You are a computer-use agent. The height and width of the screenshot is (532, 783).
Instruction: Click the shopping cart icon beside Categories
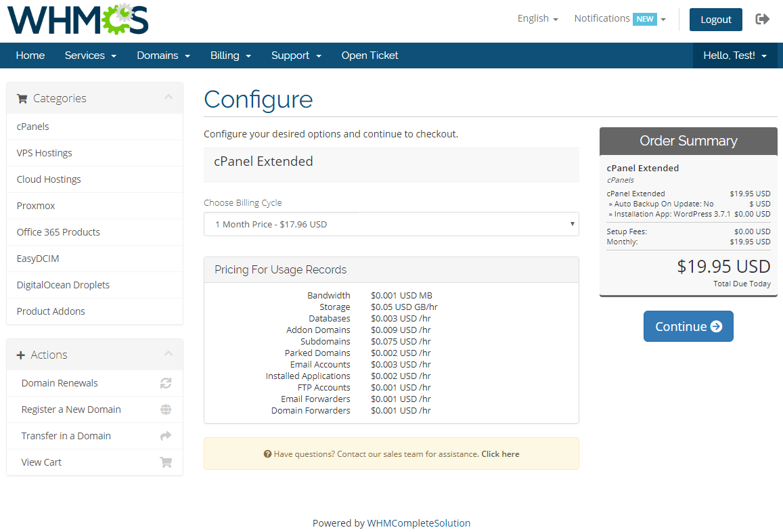tap(21, 98)
